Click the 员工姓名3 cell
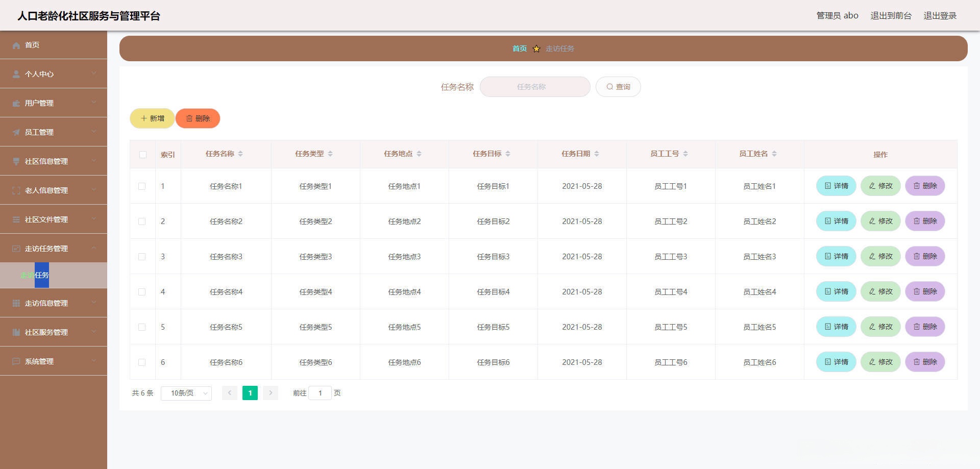Screen dimensions: 980x469 point(759,257)
